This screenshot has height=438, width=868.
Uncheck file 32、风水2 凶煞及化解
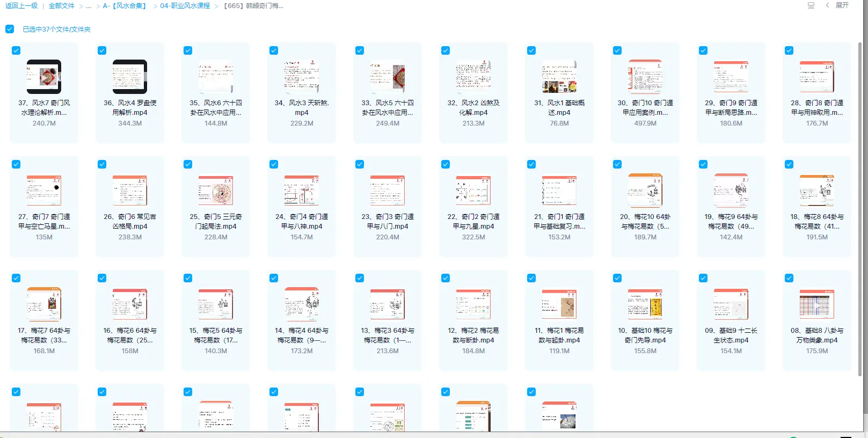(446, 50)
